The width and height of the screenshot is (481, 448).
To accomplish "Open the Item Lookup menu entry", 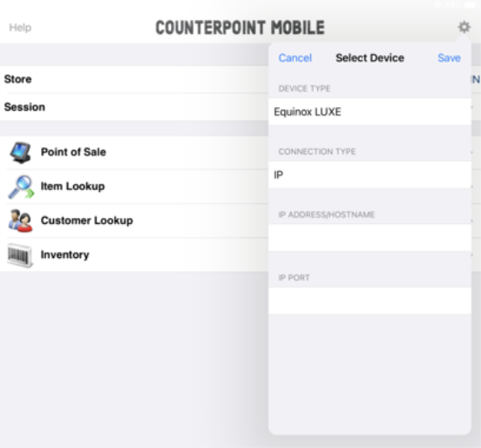I will point(134,187).
